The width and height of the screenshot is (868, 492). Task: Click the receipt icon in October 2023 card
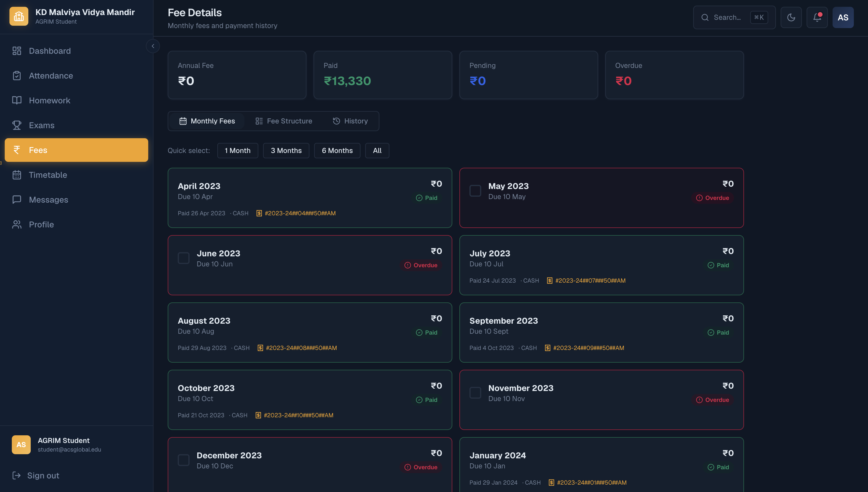pos(258,415)
